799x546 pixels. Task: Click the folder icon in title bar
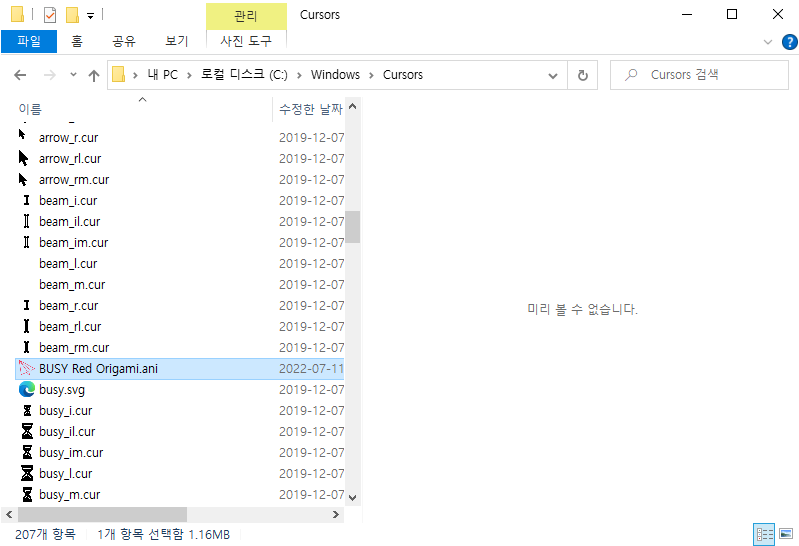[x=17, y=14]
